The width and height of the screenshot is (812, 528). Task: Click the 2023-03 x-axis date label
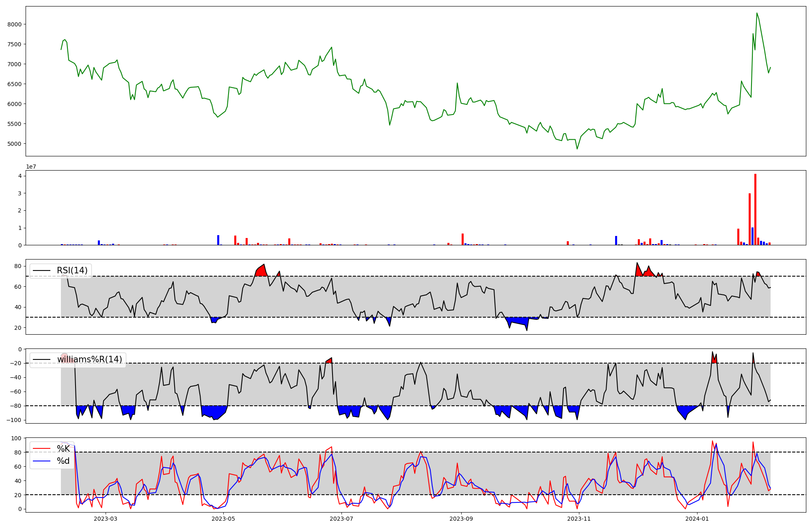point(106,519)
